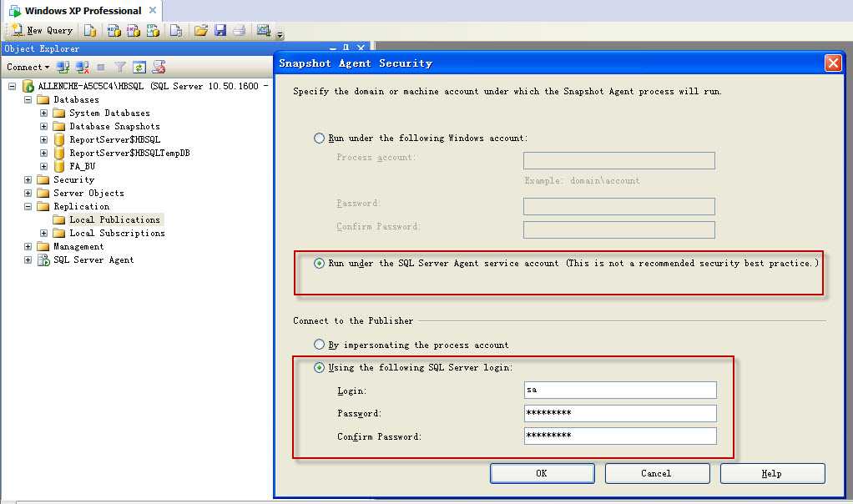Click the Stop icon in Object Explorer
This screenshot has height=504, width=853.
coord(101,67)
